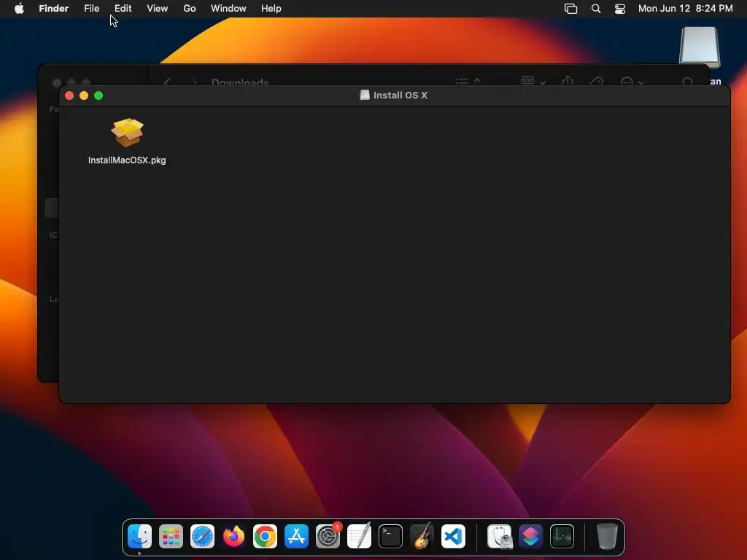Open Spotlight search in the menu bar

click(596, 9)
